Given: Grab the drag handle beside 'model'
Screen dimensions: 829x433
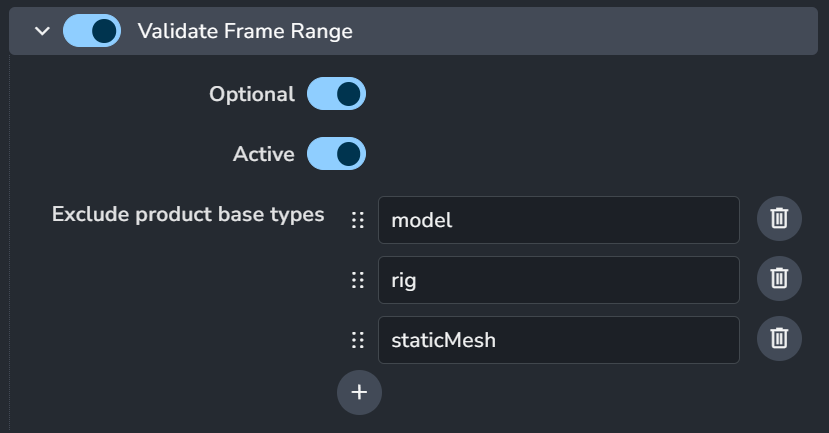Looking at the screenshot, I should coord(358,220).
